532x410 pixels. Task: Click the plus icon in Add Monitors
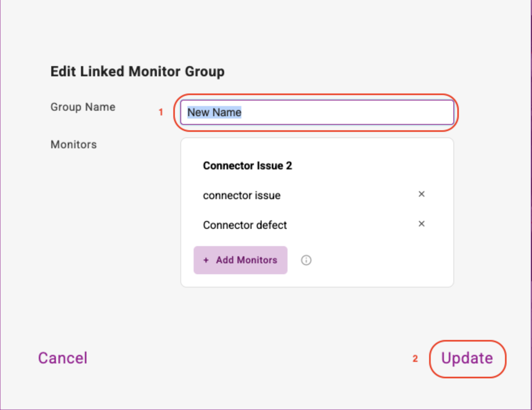click(x=206, y=260)
